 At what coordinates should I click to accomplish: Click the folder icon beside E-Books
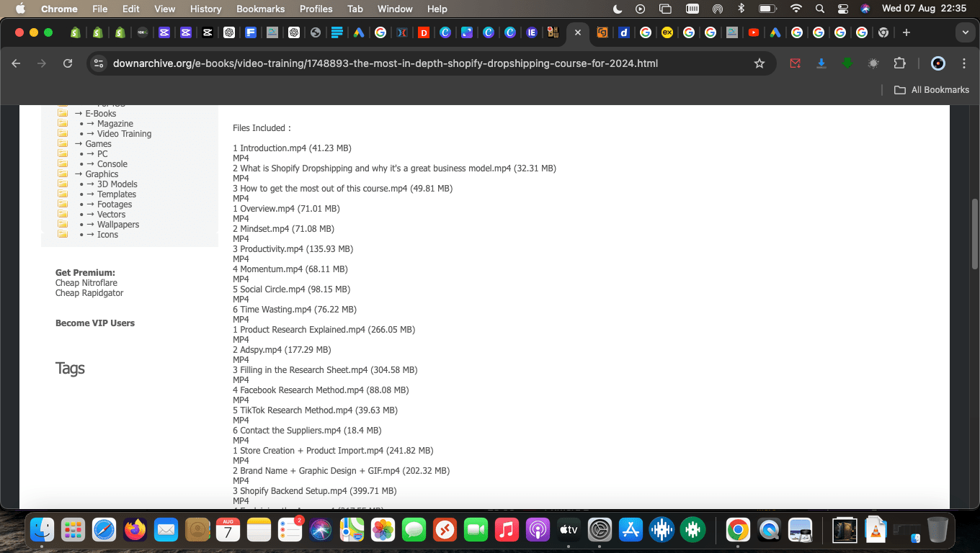(63, 113)
